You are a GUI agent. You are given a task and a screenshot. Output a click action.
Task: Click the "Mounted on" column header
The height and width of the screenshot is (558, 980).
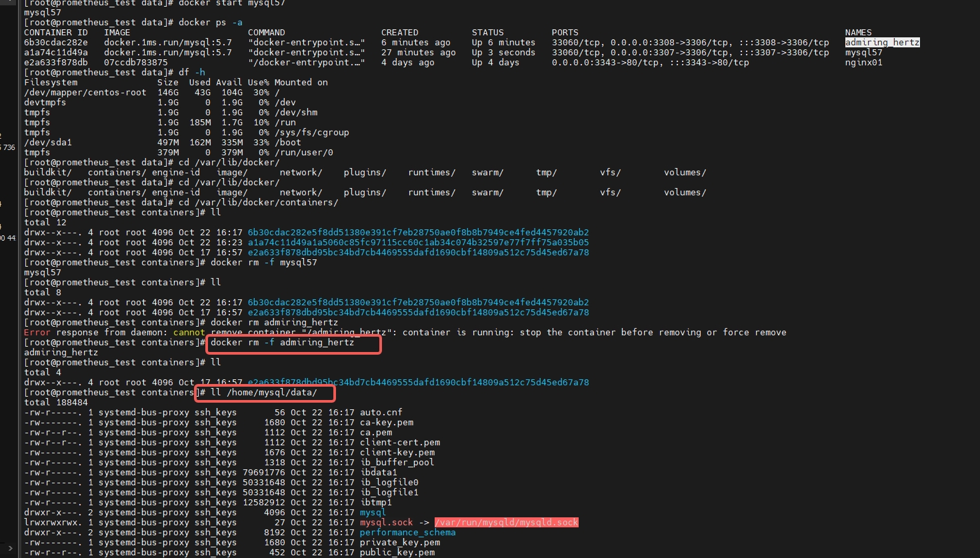301,83
